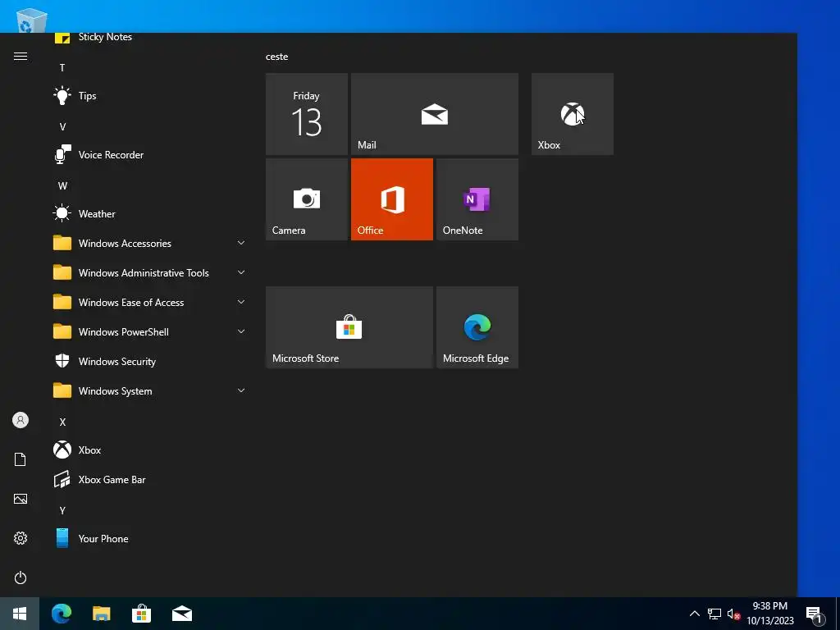Click the Windows Start button on taskbar
The height and width of the screenshot is (630, 840).
click(x=20, y=614)
